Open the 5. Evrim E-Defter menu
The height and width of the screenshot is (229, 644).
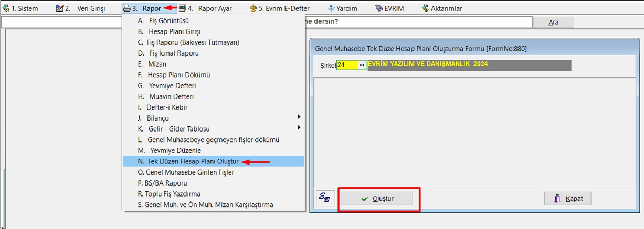(280, 8)
